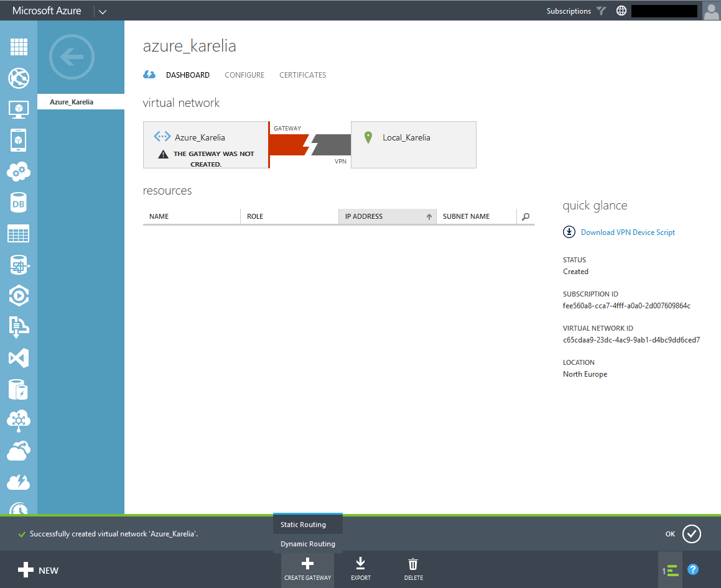This screenshot has width=721, height=588.
Task: Click the CREATE GATEWAY button
Action: (307, 569)
